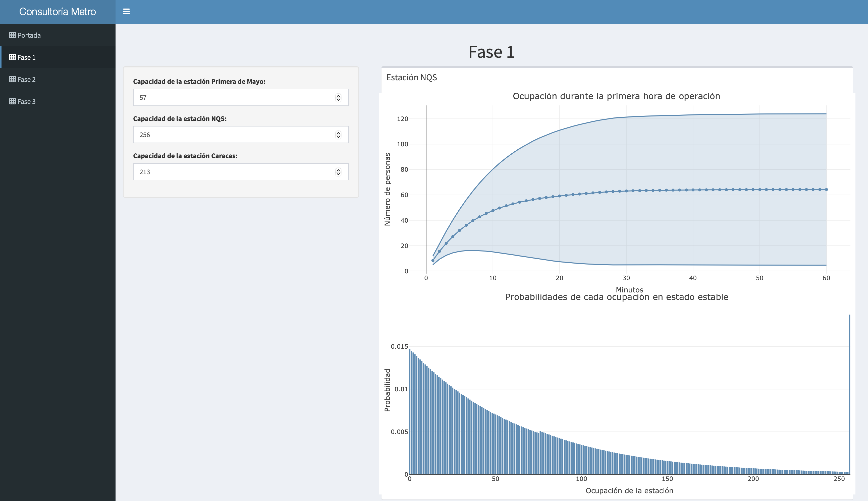Click the Consultoría Metro header title
This screenshot has height=501, width=868.
pyautogui.click(x=58, y=12)
